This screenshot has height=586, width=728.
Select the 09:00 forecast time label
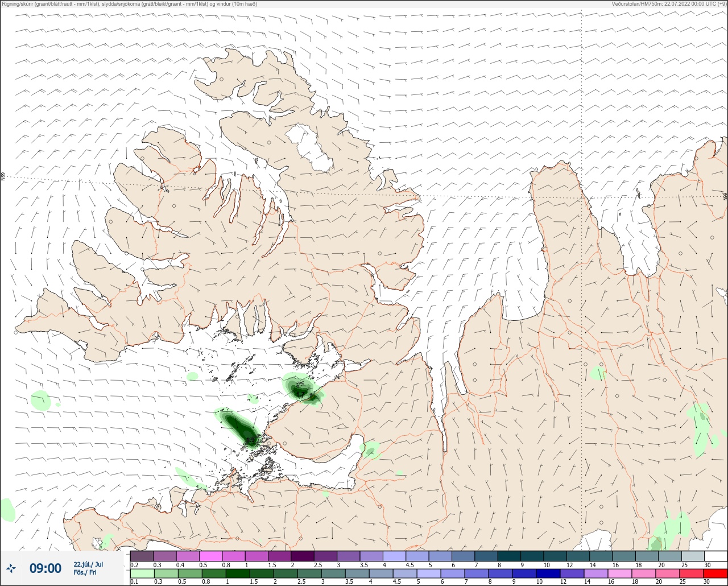click(x=45, y=568)
